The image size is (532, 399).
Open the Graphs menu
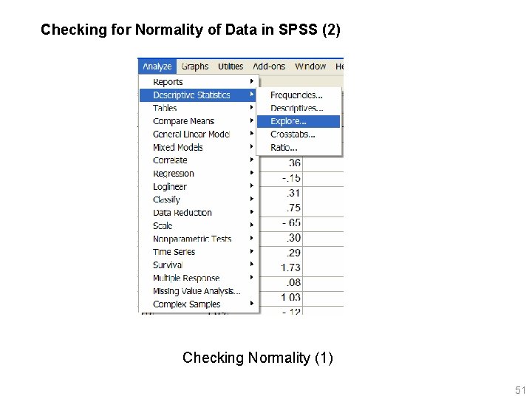click(195, 66)
